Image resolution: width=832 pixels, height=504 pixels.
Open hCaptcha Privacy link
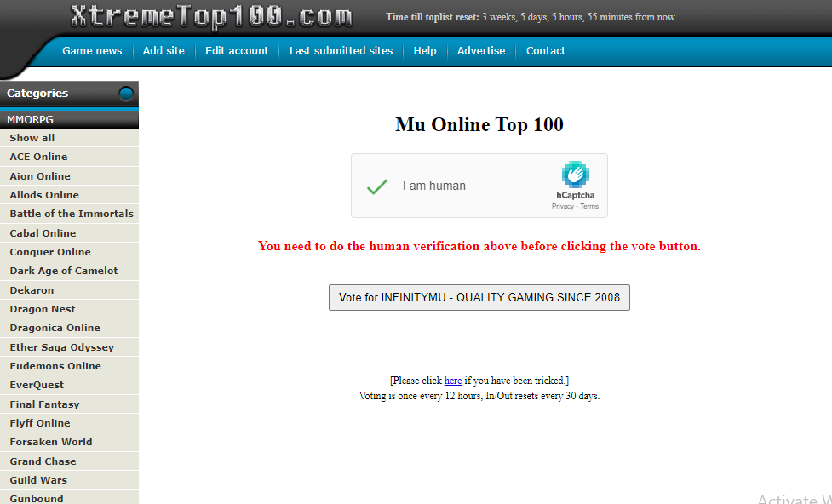(562, 206)
